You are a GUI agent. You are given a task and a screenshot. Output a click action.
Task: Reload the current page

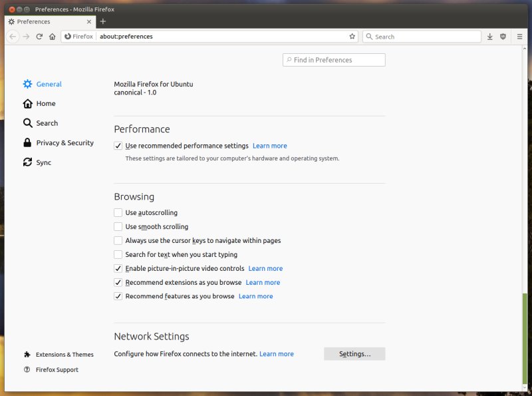click(x=39, y=37)
